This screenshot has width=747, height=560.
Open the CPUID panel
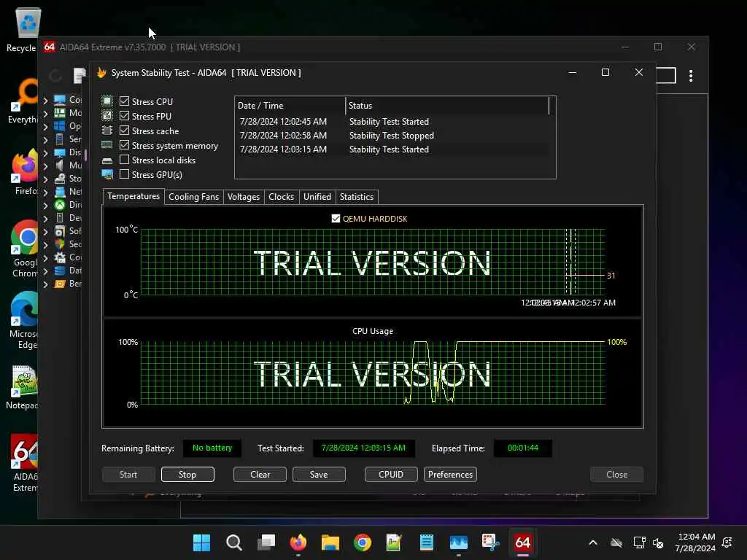391,474
